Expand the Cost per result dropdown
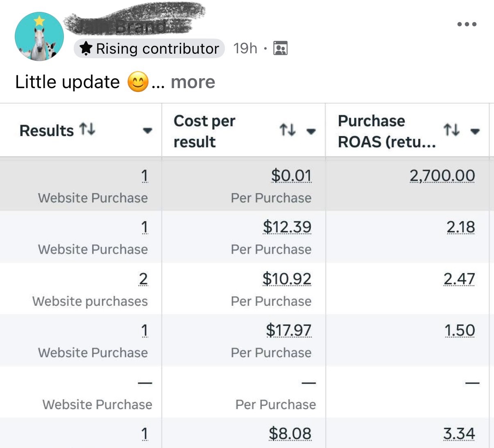This screenshot has width=494, height=448. click(311, 131)
